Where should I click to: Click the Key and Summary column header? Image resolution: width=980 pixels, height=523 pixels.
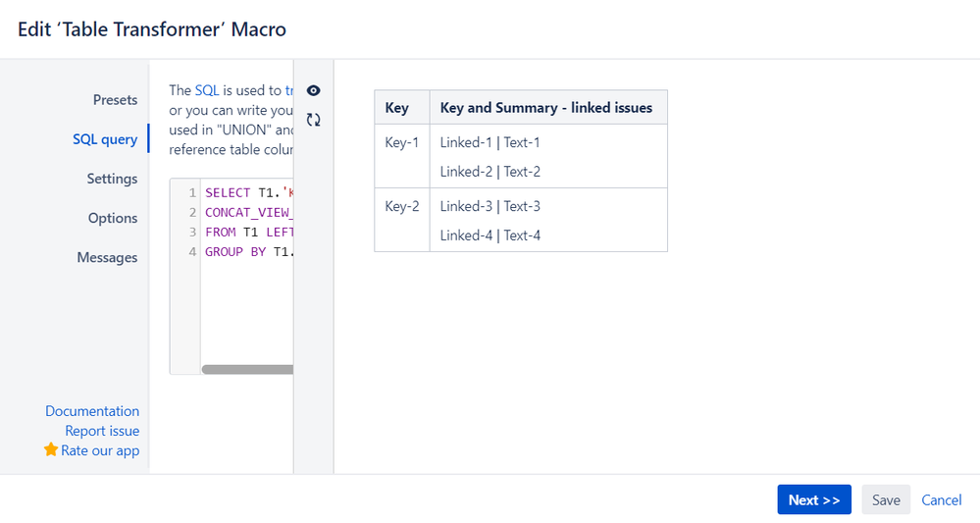pos(548,108)
